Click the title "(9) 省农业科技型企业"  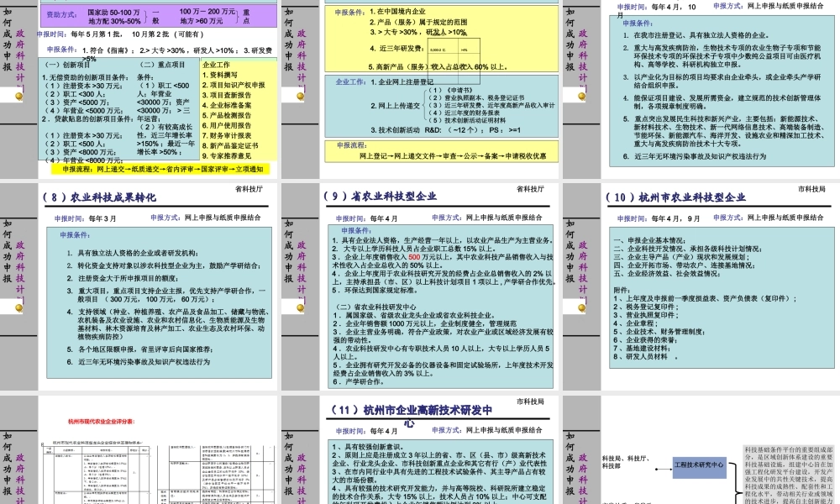[380, 196]
